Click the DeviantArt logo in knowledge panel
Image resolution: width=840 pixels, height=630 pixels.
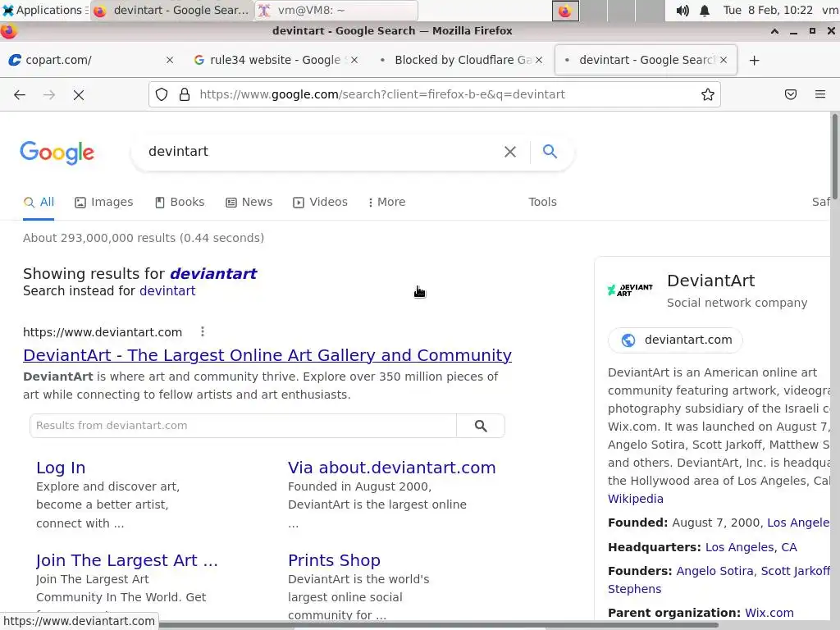coord(631,290)
